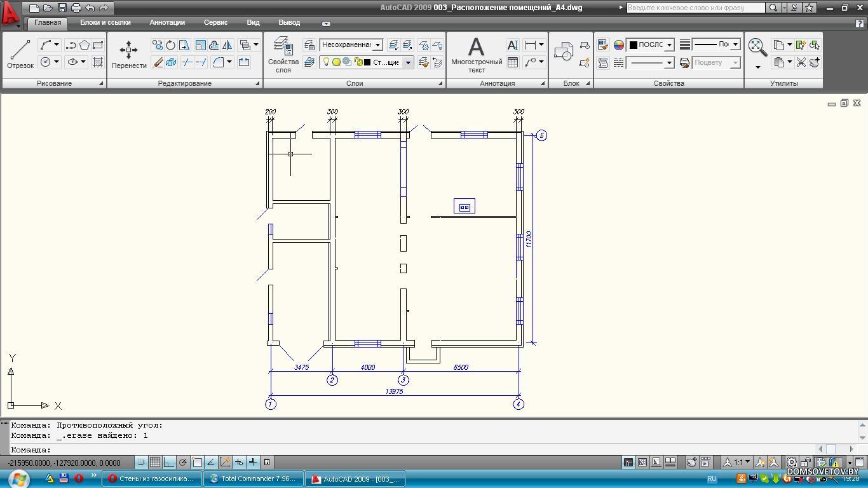This screenshot has height=488, width=868.
Task: Select the Trim tool icon
Action: 187,62
